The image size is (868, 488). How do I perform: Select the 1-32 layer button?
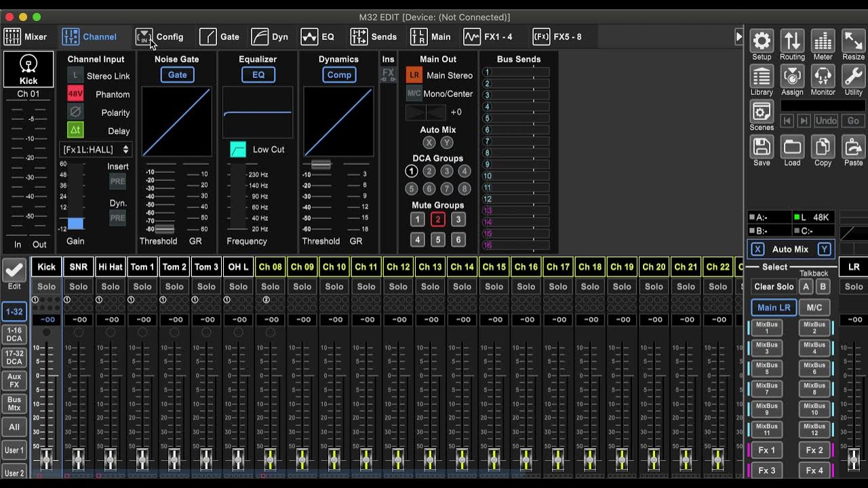click(x=14, y=311)
